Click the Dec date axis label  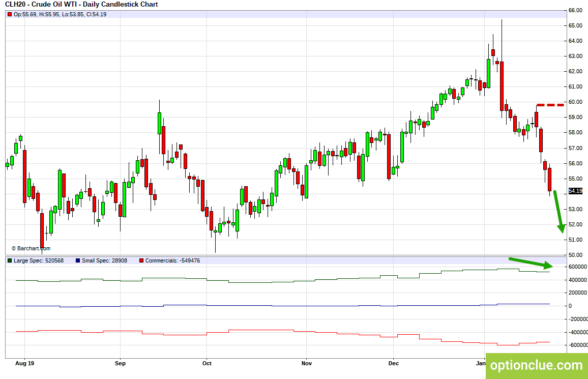pyautogui.click(x=393, y=363)
